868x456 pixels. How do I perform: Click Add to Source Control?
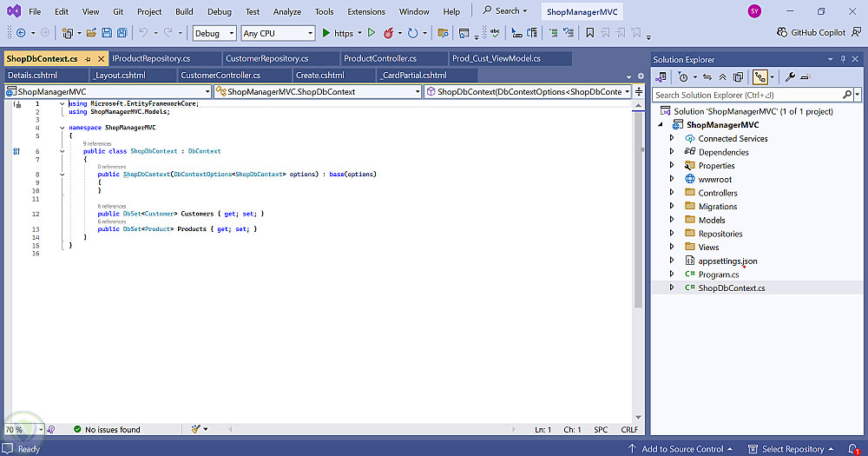click(681, 449)
